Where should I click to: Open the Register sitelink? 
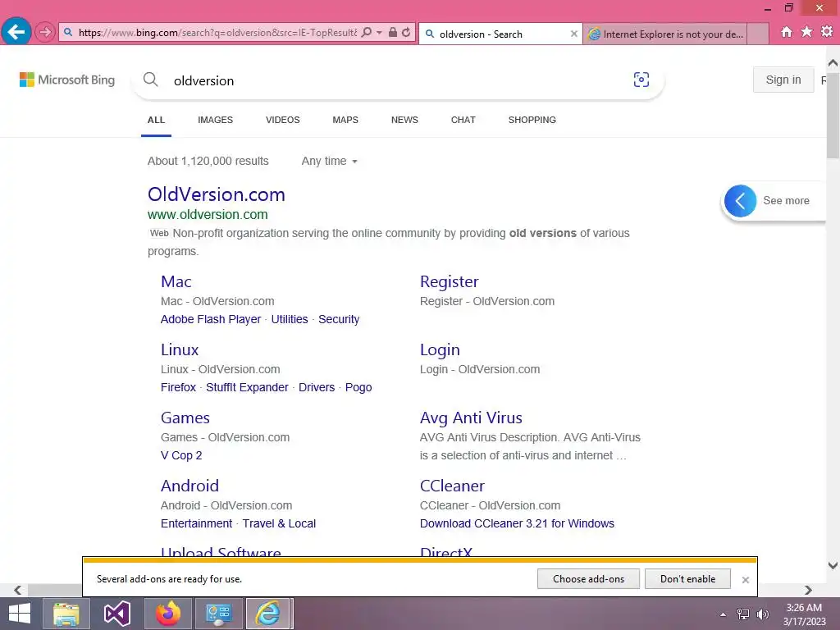450,281
